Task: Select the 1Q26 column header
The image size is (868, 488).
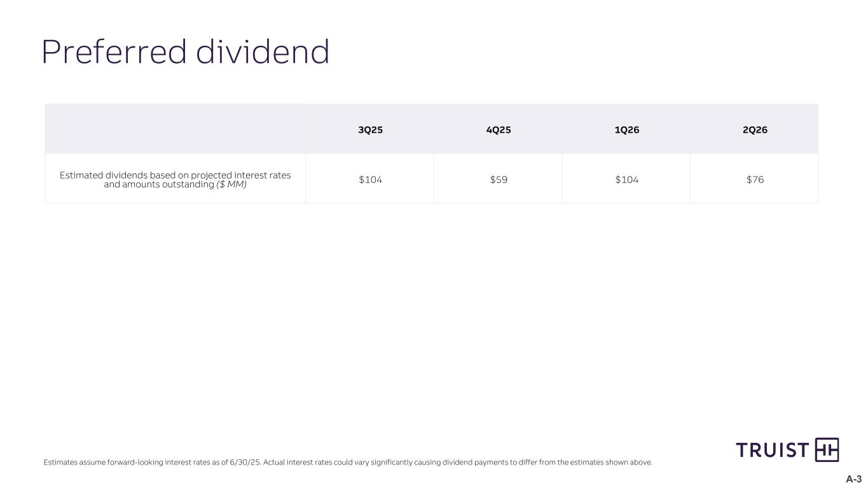Action: point(626,130)
